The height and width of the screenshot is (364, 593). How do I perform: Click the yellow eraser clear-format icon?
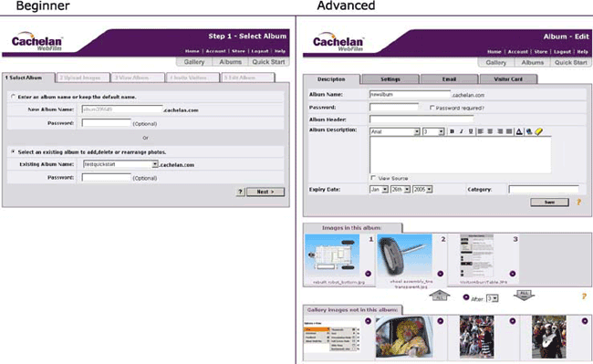(x=539, y=131)
